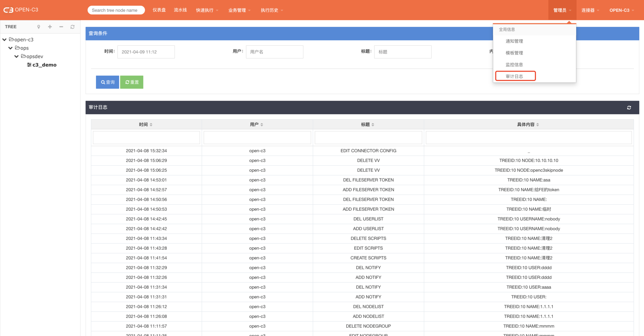Click the 业务管理 dropdown arrow
Screen dimensions: 644x336
[252, 9]
